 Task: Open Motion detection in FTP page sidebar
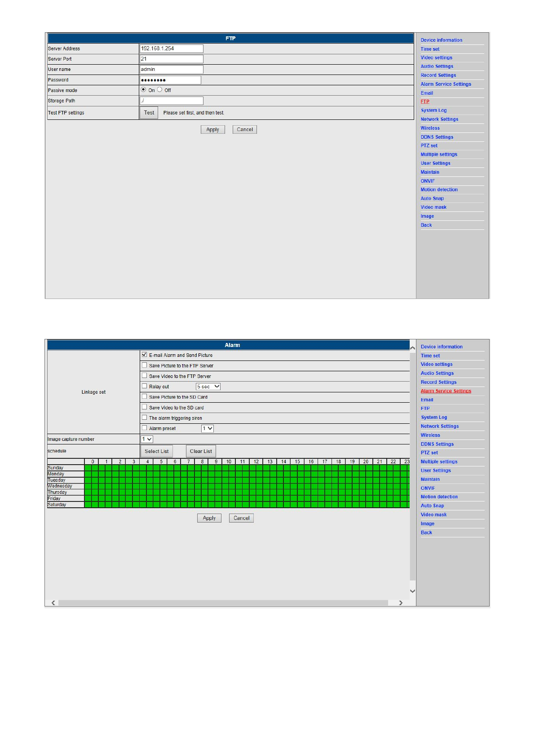(x=439, y=189)
